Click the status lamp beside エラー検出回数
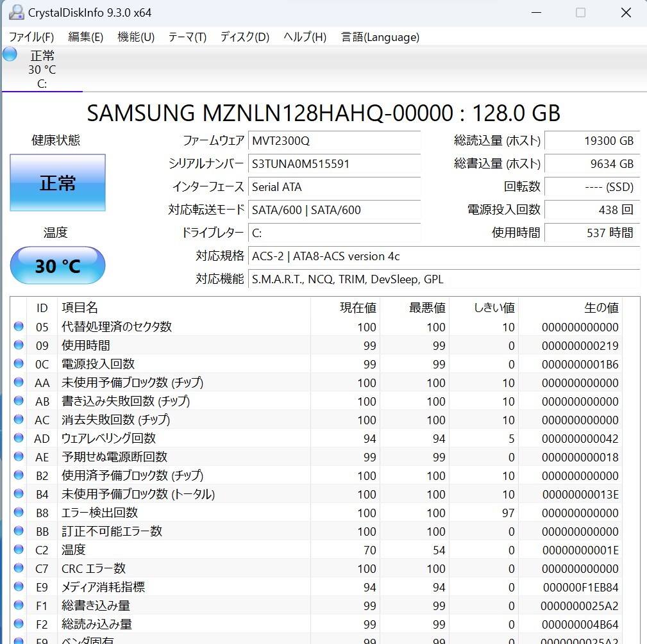 (x=18, y=513)
